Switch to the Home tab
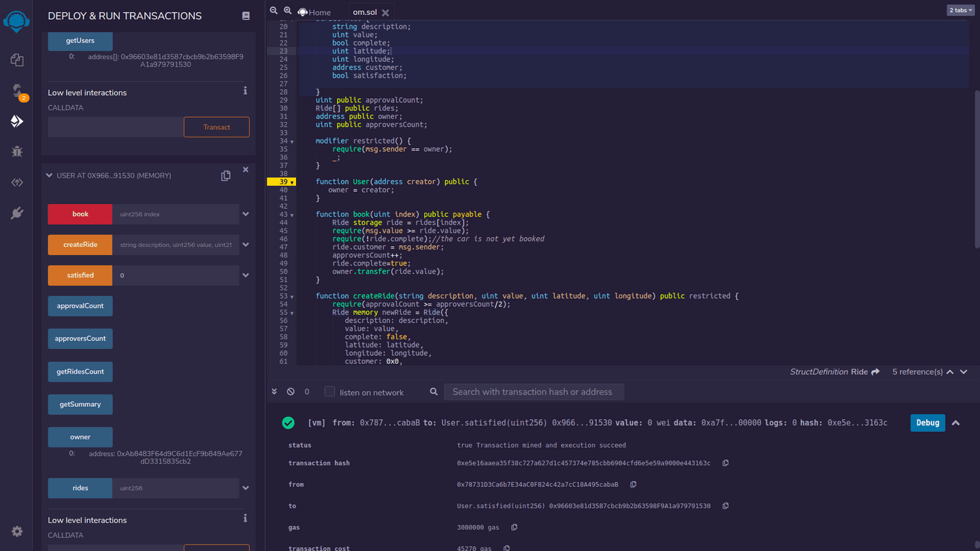This screenshot has height=551, width=980. coord(314,12)
